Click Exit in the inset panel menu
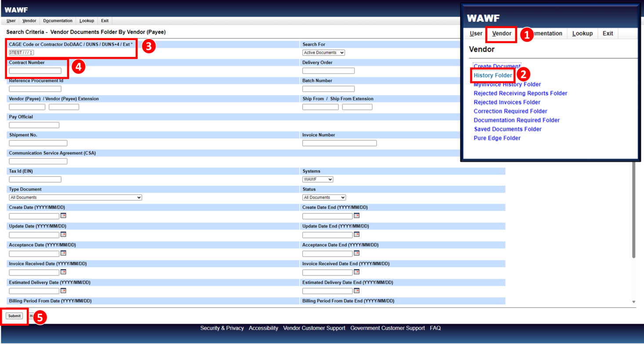644x344 pixels. click(x=608, y=33)
